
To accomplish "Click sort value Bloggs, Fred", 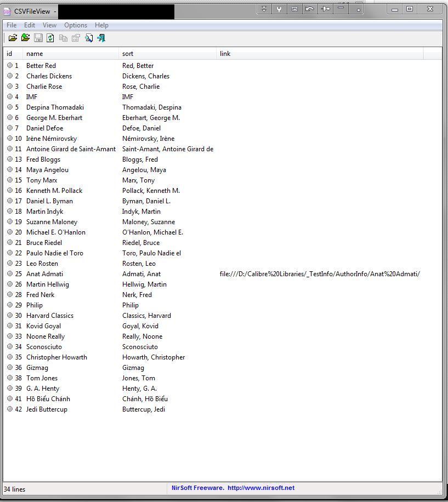I will 140,159.
